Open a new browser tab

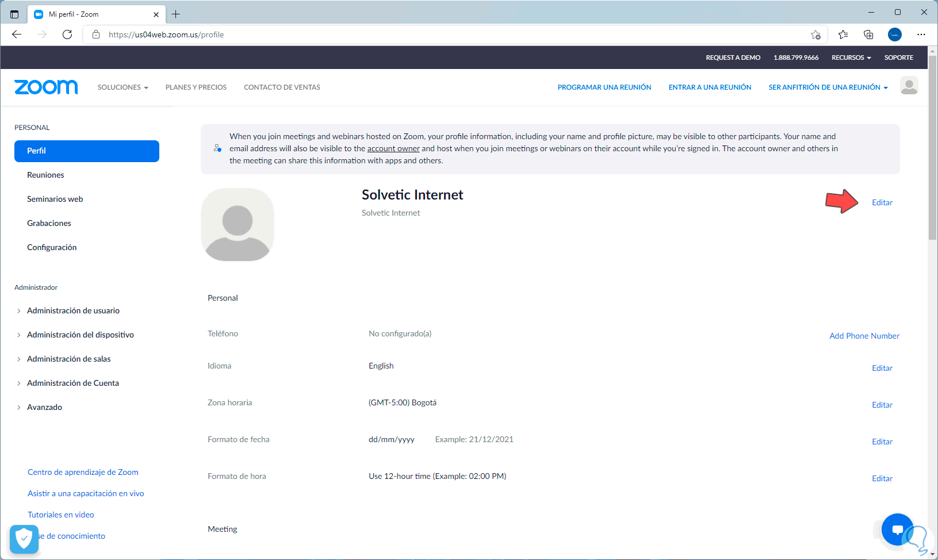(176, 14)
